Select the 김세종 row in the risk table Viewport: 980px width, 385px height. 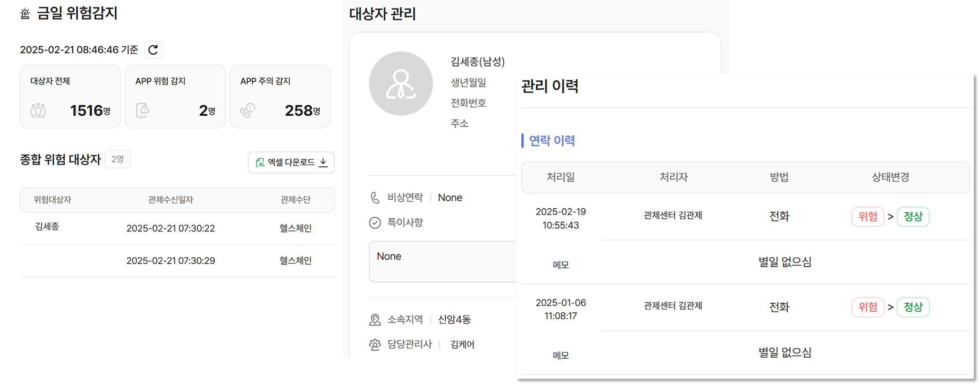point(177,228)
